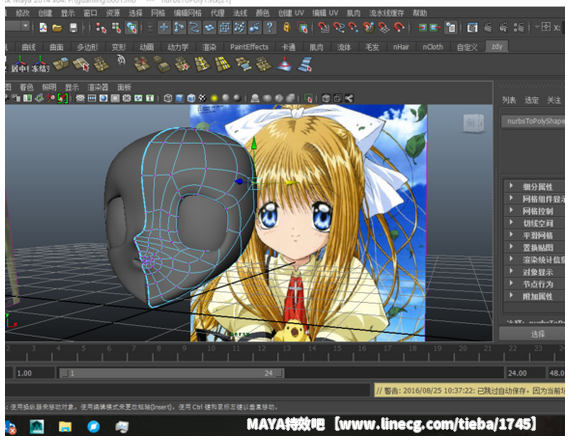Image resolution: width=578 pixels, height=443 pixels.
Task: Click the extrude polygon shelf icon
Action: tap(61, 64)
